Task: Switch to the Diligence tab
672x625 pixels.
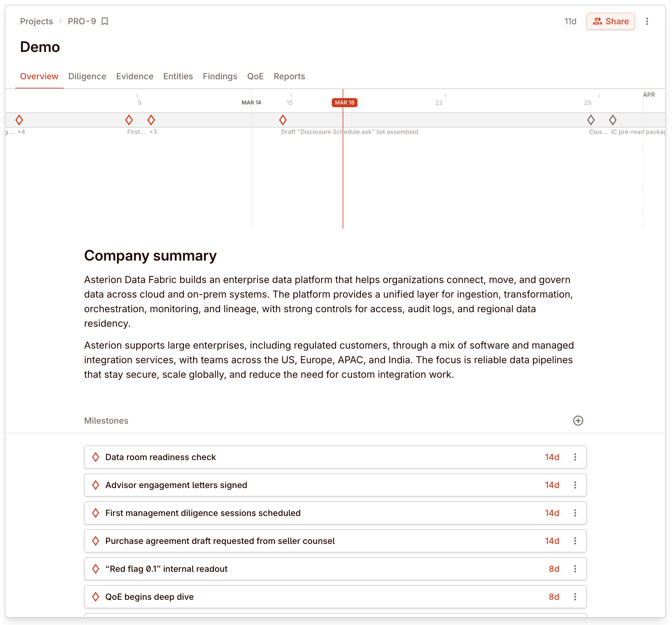Action: pos(87,77)
